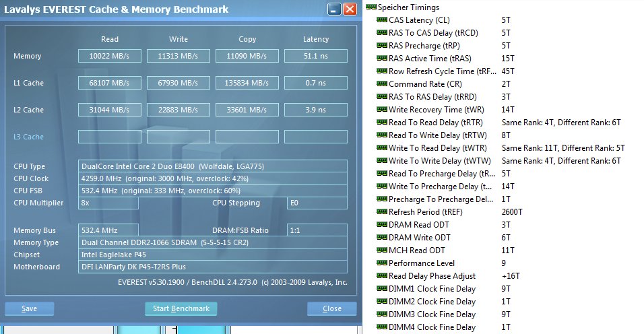
Task: Click the L1 Cache Copy value 135834 MB/s
Action: tap(247, 83)
